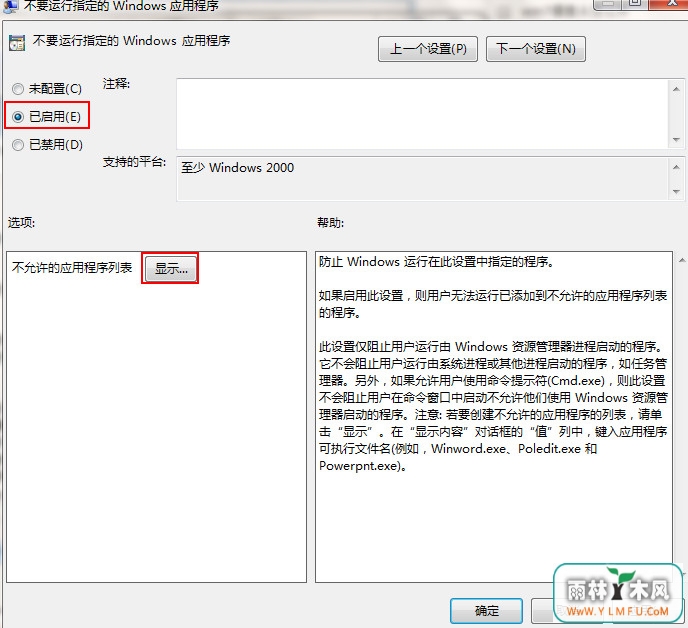Click the 帮助: label
The height and width of the screenshot is (628, 688).
point(330,222)
